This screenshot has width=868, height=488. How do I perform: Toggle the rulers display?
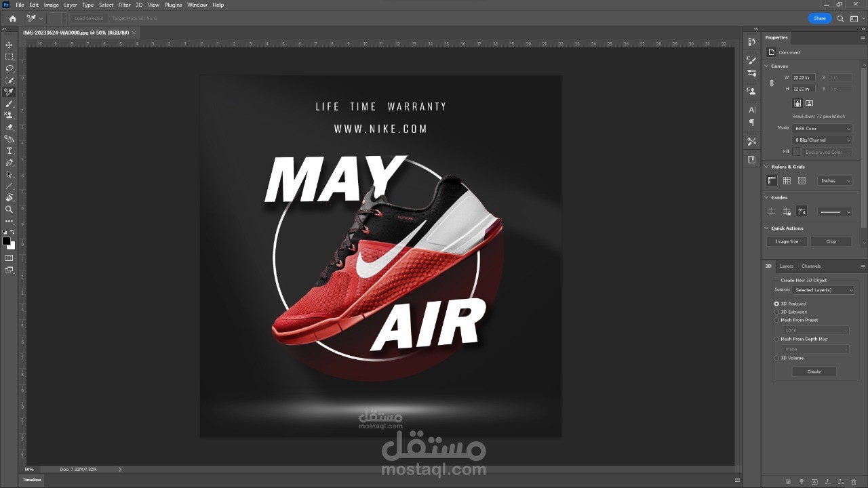(772, 181)
